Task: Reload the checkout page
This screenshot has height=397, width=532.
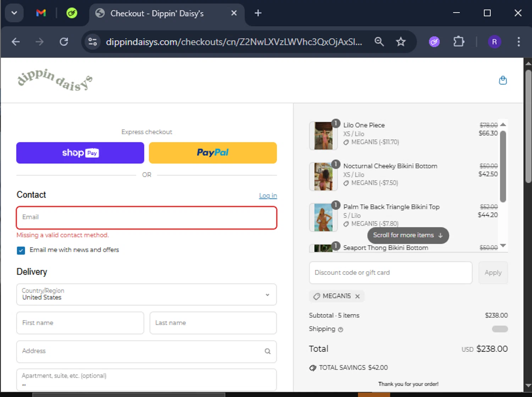Action: pyautogui.click(x=64, y=42)
